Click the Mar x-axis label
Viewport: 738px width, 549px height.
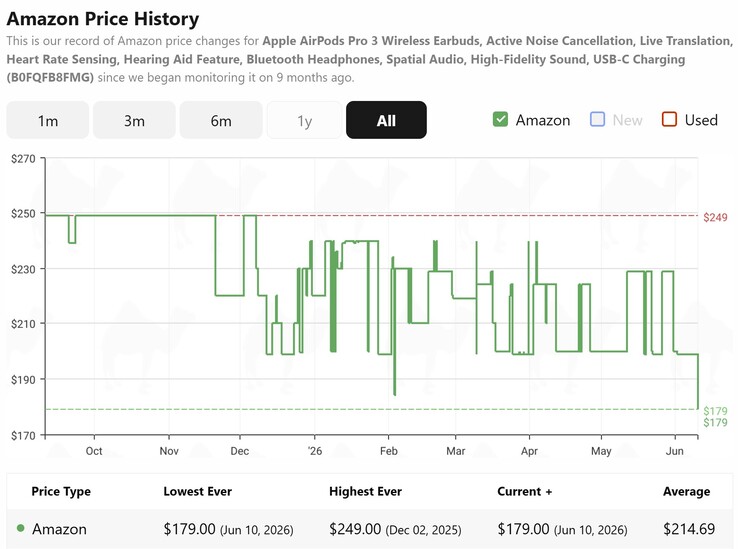456,451
